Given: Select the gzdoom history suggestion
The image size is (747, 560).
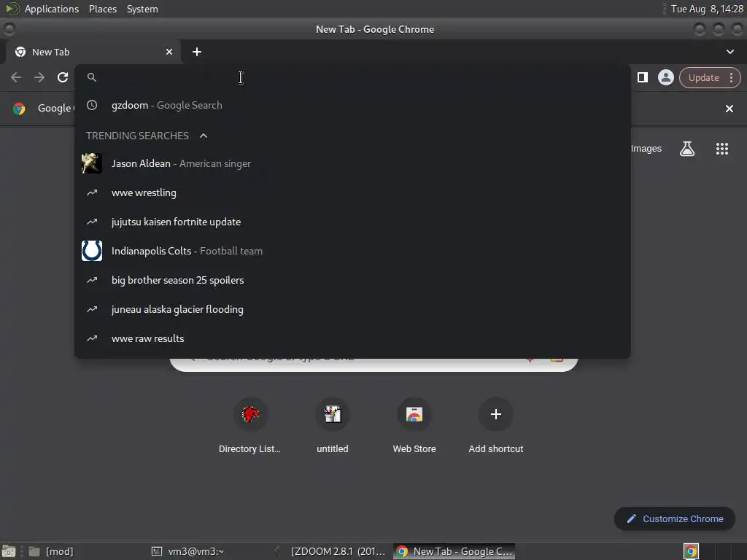Looking at the screenshot, I should 352,105.
